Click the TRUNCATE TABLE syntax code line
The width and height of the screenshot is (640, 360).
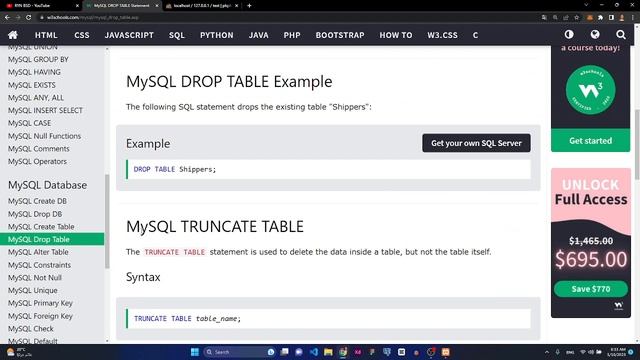tap(329, 318)
